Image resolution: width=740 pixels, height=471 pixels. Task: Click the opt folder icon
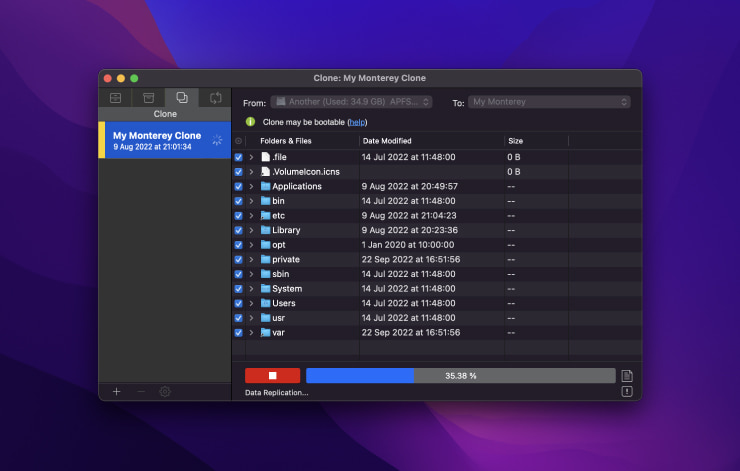click(x=265, y=244)
